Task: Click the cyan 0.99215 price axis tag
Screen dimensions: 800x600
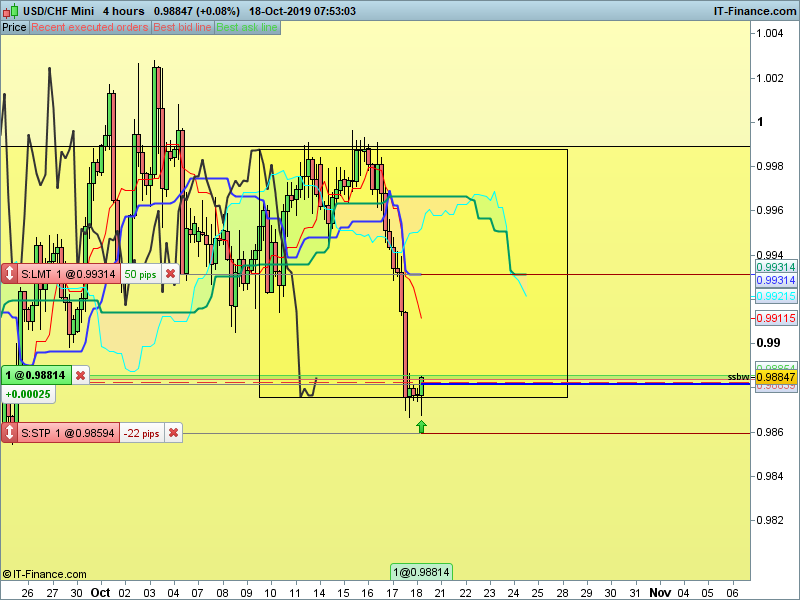Action: (x=776, y=296)
